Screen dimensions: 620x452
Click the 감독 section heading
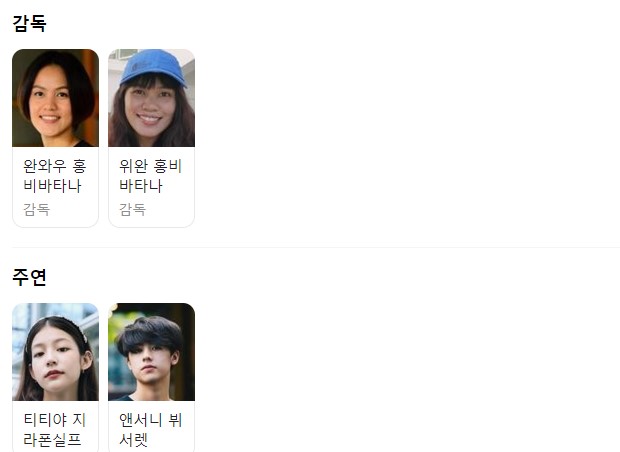tap(30, 23)
